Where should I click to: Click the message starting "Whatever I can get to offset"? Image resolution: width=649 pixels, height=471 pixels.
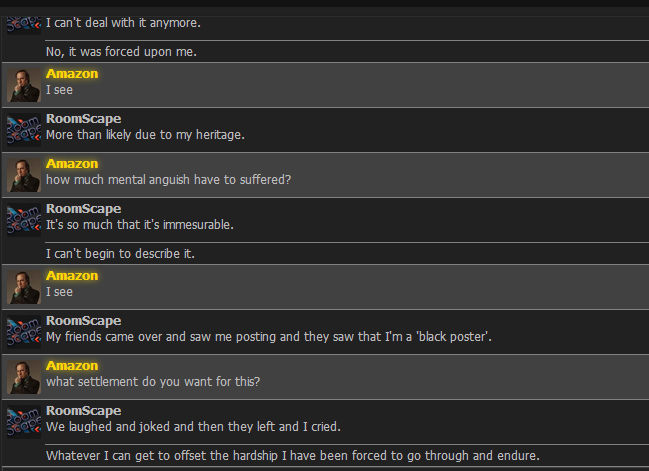[293, 455]
